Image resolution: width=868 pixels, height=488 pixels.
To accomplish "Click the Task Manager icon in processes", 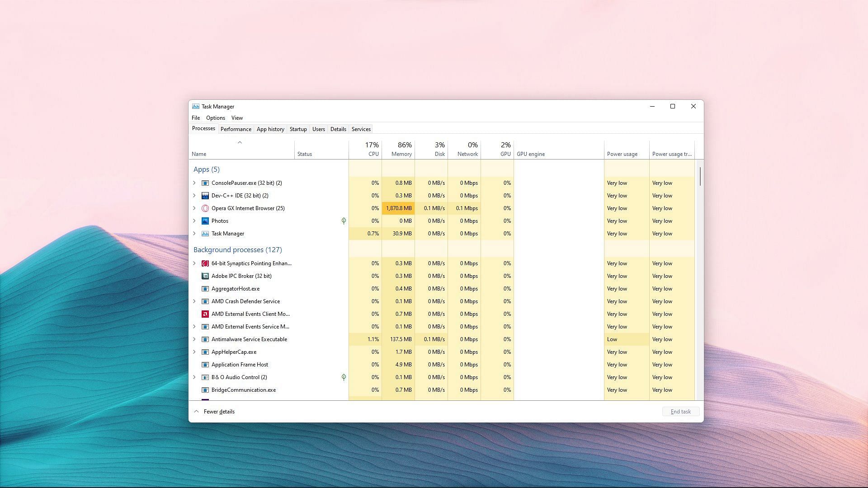I will (205, 233).
